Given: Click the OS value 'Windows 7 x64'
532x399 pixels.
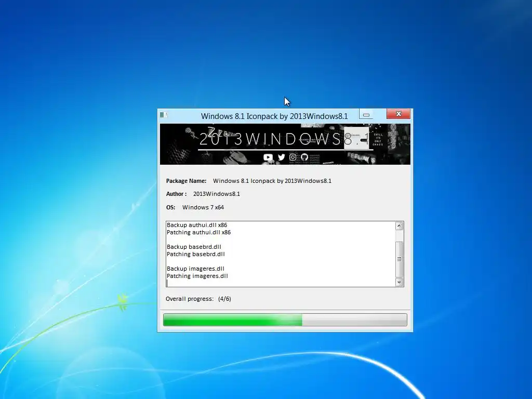Looking at the screenshot, I should pyautogui.click(x=203, y=207).
